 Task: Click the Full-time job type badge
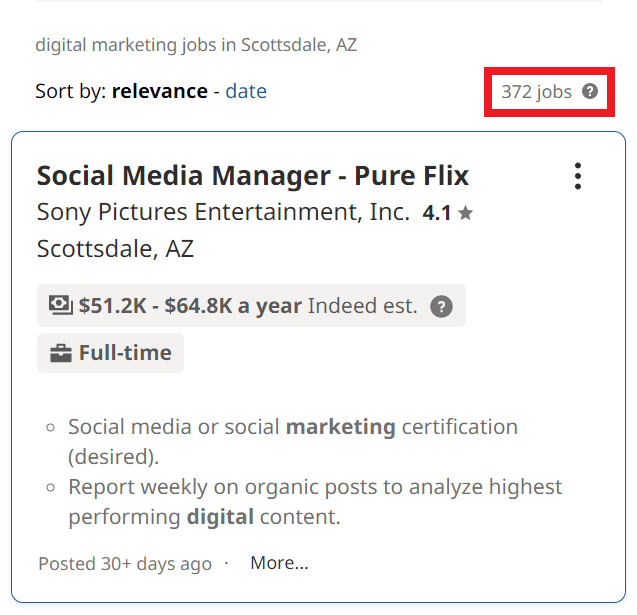tap(110, 353)
